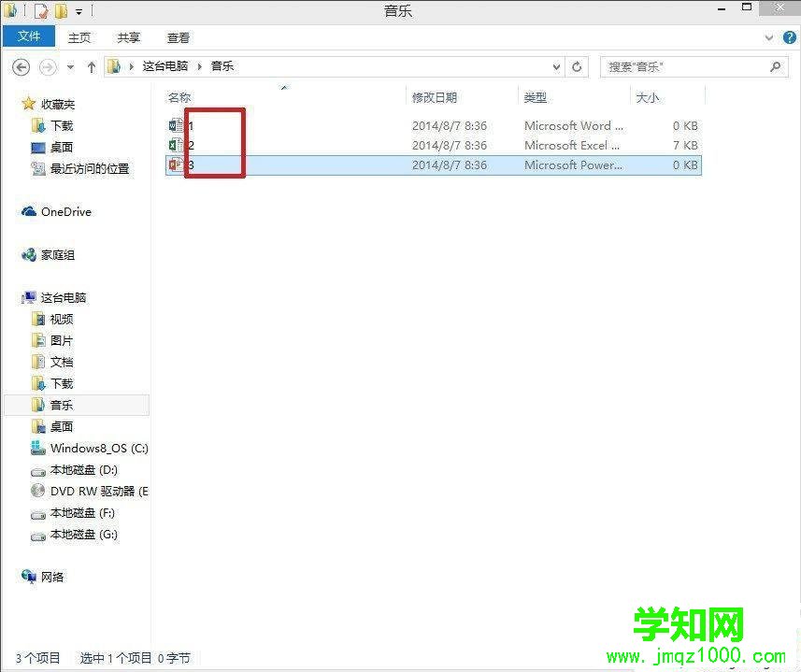Select the 音乐 folder in sidebar
This screenshot has width=801, height=672.
point(62,405)
